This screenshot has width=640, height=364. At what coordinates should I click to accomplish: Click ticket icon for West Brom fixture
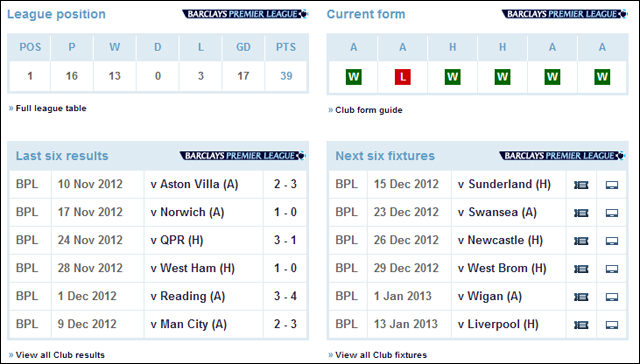[581, 269]
